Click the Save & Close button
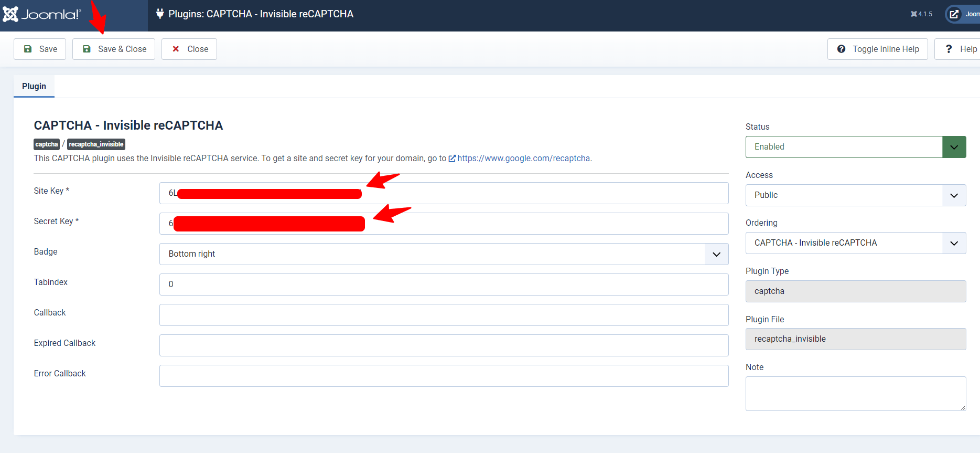 pos(114,49)
